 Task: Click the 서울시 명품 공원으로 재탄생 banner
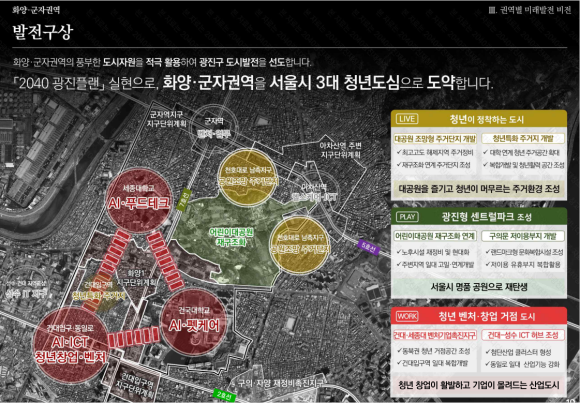479,286
